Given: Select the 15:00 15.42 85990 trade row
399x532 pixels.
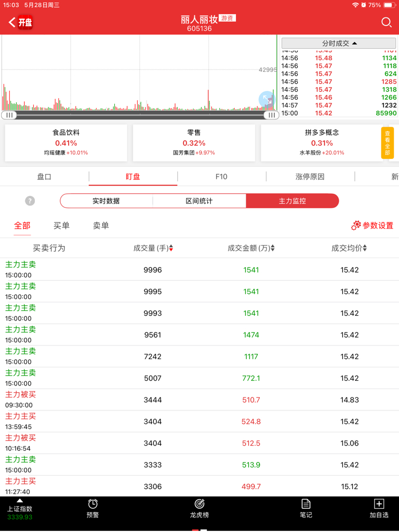Looking at the screenshot, I should pos(339,113).
